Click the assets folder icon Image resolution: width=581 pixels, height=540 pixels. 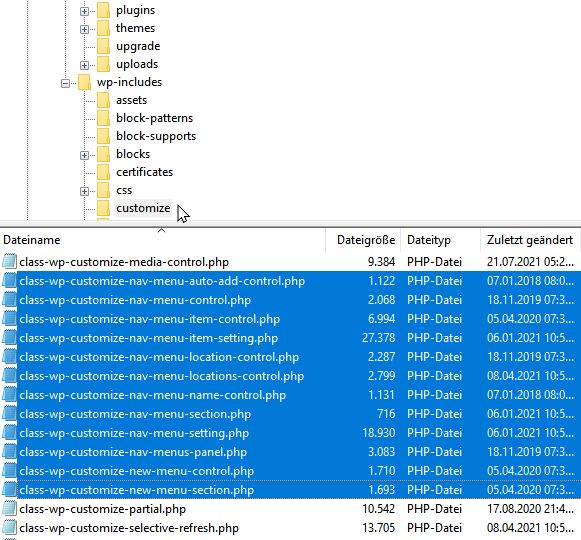pyautogui.click(x=103, y=100)
